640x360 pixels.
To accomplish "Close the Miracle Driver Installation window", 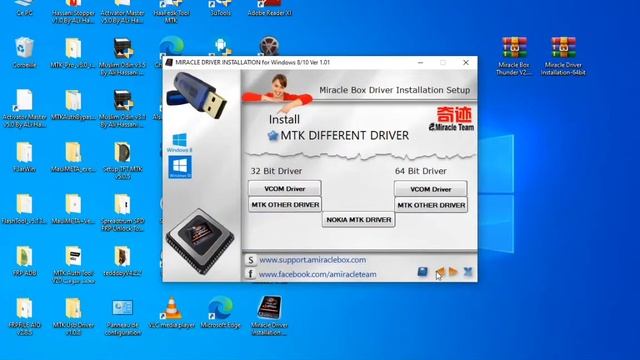I will (466, 62).
